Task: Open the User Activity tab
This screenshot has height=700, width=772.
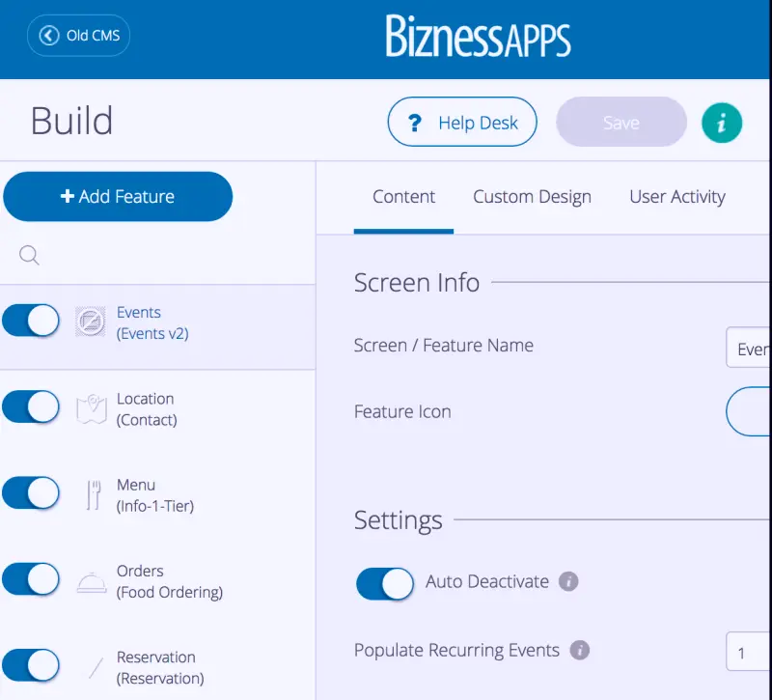Action: (676, 197)
